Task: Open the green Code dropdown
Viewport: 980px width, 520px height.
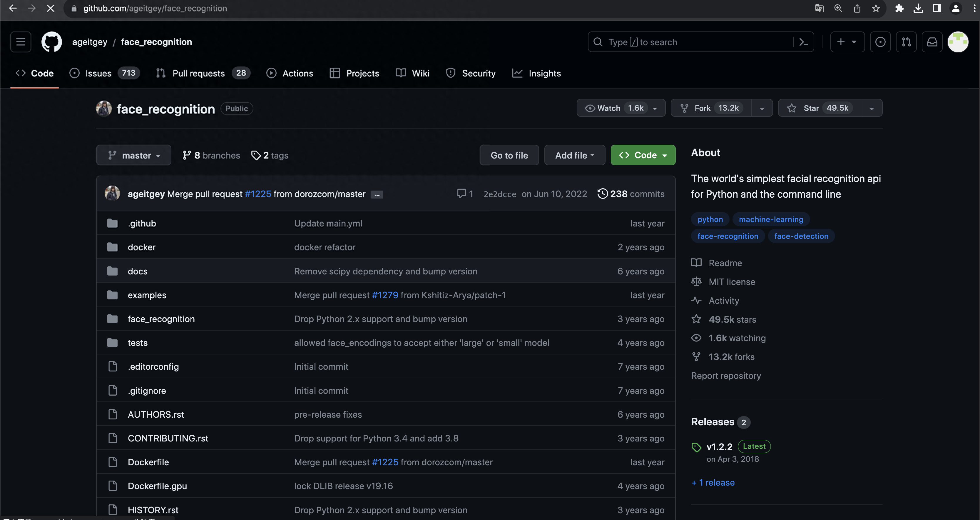Action: click(643, 155)
